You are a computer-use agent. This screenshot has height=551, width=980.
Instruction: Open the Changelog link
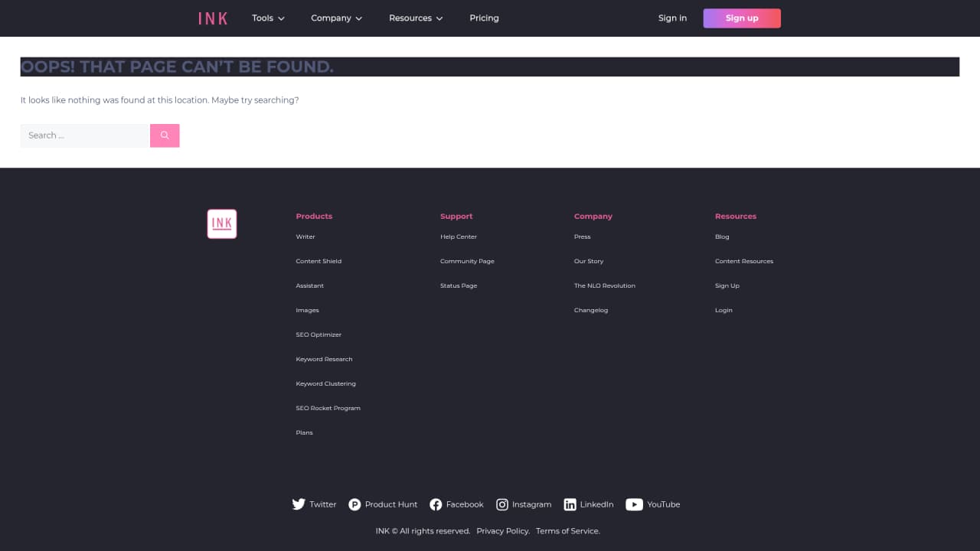591,310
